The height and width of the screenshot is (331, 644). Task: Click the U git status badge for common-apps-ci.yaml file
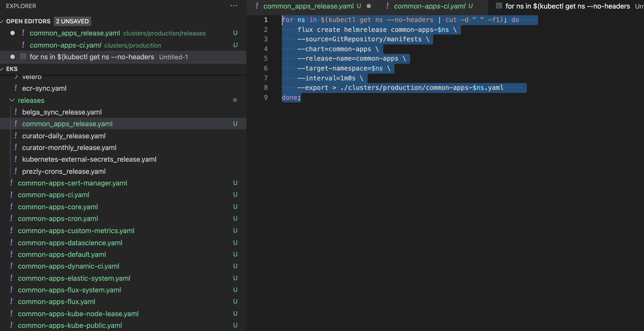coord(235,195)
